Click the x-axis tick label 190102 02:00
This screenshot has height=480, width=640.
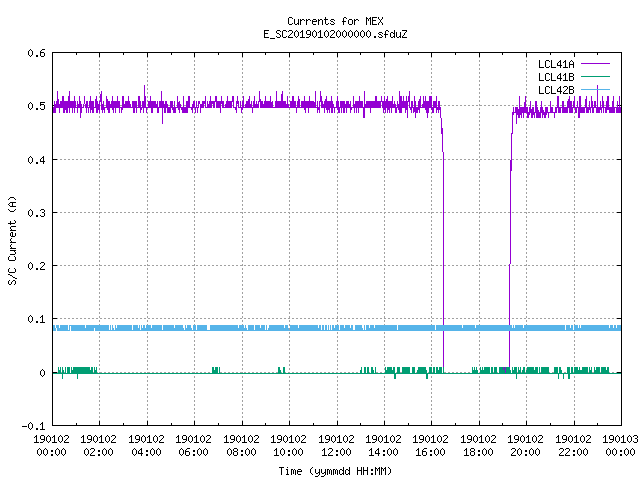[98, 445]
